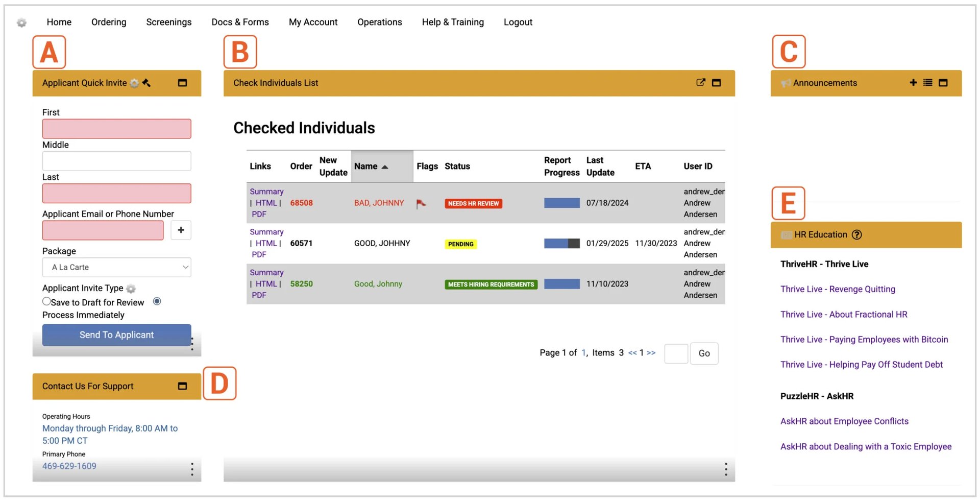This screenshot has width=980, height=501.
Task: Open the three-dot menu of Check Individuals List
Action: pyautogui.click(x=726, y=469)
